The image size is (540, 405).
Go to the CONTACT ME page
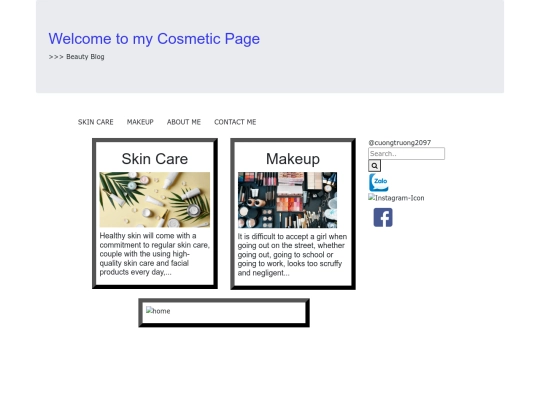235,122
